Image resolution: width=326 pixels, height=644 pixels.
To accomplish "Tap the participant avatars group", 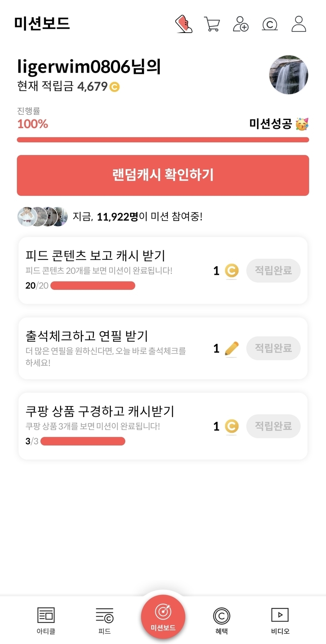I will (43, 216).
